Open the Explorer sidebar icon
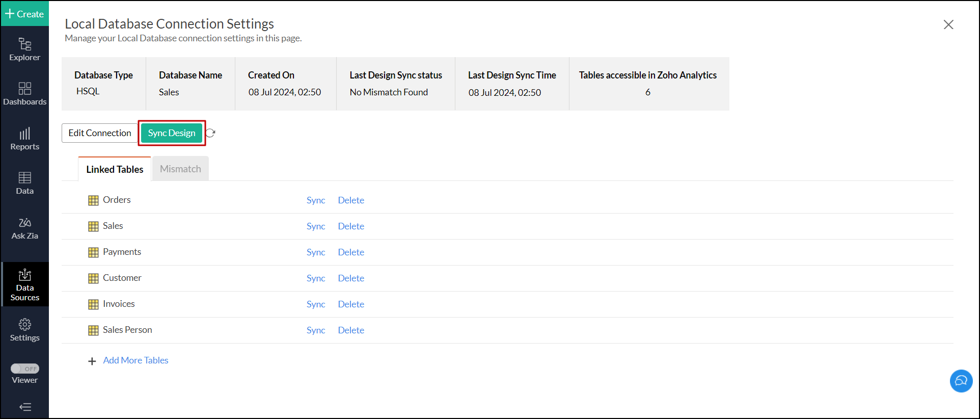This screenshot has height=419, width=980. point(24,49)
